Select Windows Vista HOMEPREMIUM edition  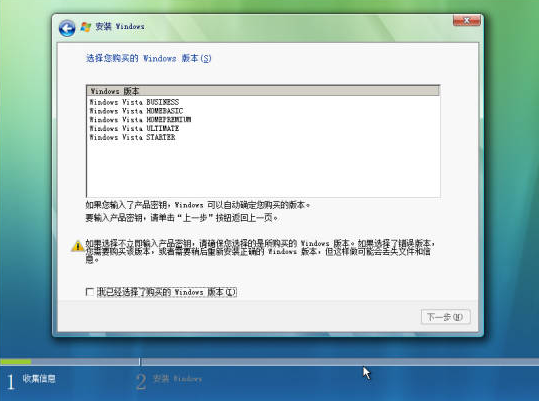[x=140, y=120]
